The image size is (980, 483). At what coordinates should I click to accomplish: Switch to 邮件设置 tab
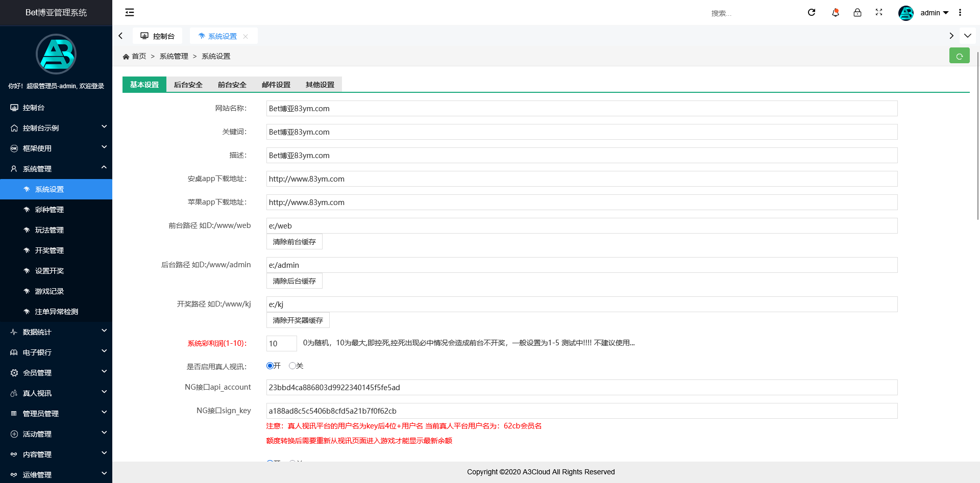276,85
